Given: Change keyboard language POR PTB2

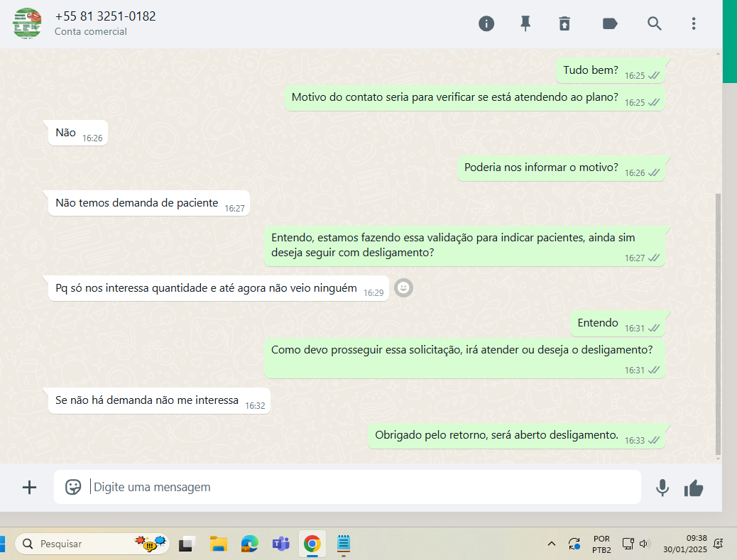Looking at the screenshot, I should [x=601, y=544].
